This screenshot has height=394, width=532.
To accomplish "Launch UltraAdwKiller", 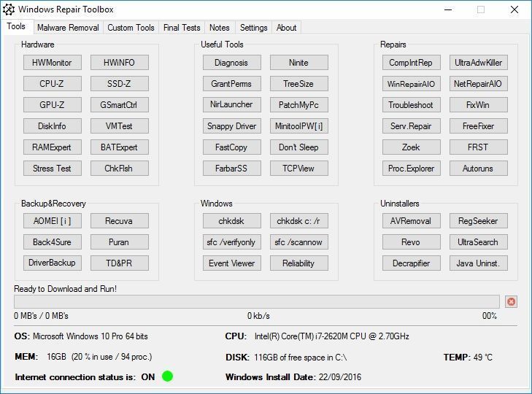I will (479, 63).
